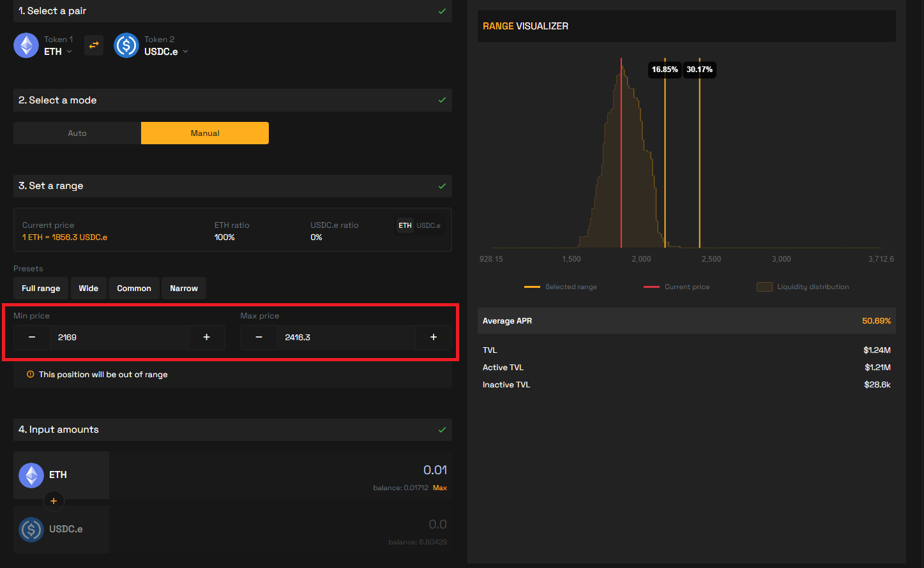This screenshot has width=924, height=568.
Task: Click the Select a pair checkmark
Action: pyautogui.click(x=442, y=11)
